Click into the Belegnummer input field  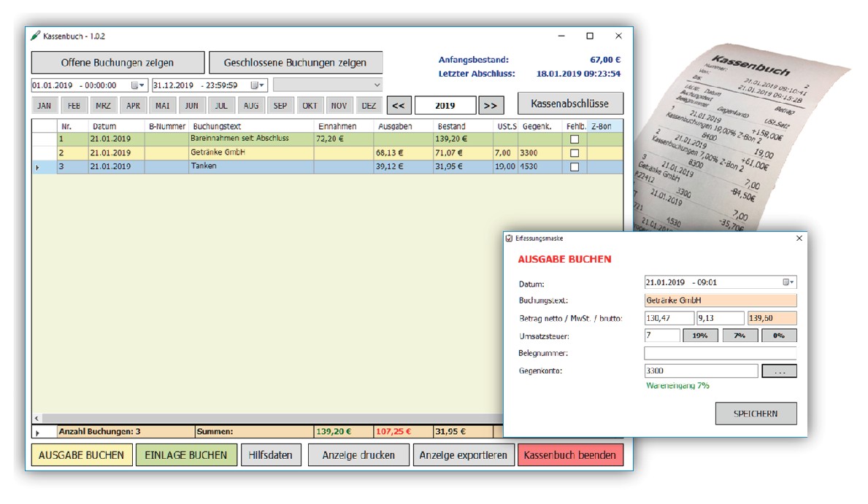pyautogui.click(x=720, y=353)
